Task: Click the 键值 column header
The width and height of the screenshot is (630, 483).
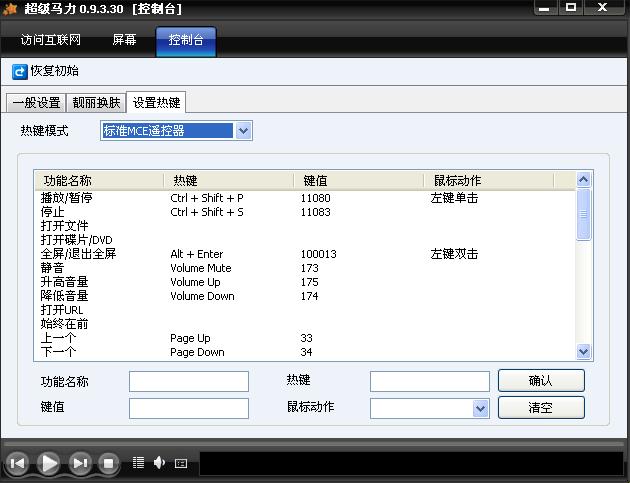Action: [358, 180]
